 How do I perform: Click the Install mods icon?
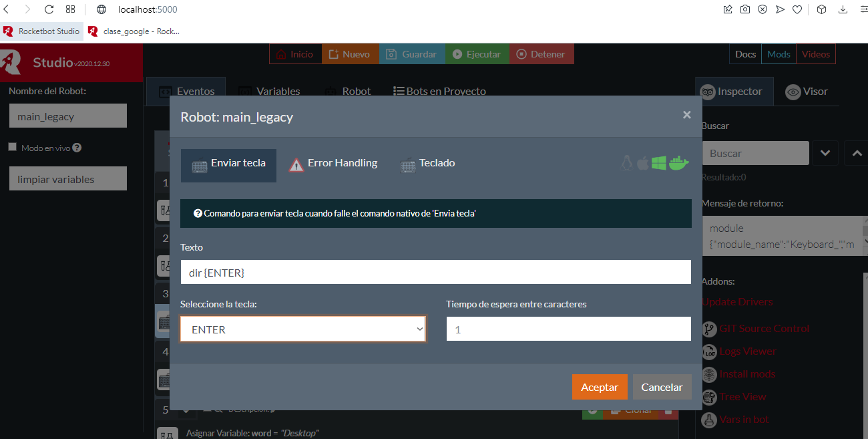(x=709, y=374)
